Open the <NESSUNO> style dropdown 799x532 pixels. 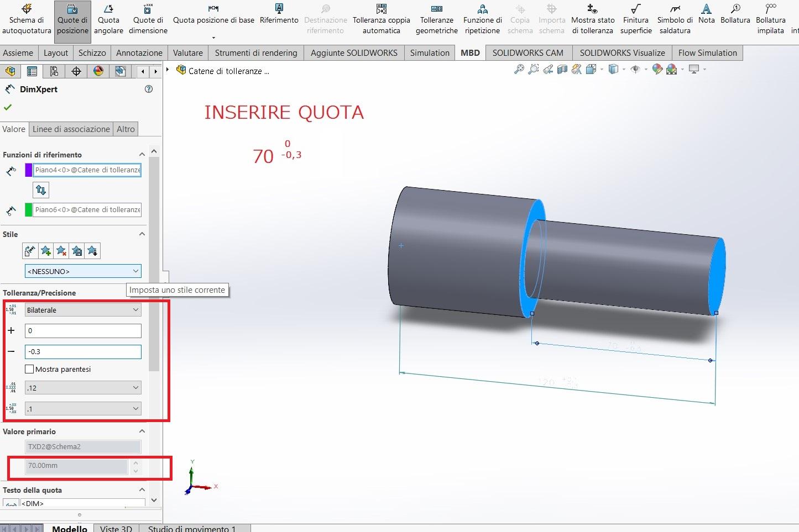(x=83, y=271)
